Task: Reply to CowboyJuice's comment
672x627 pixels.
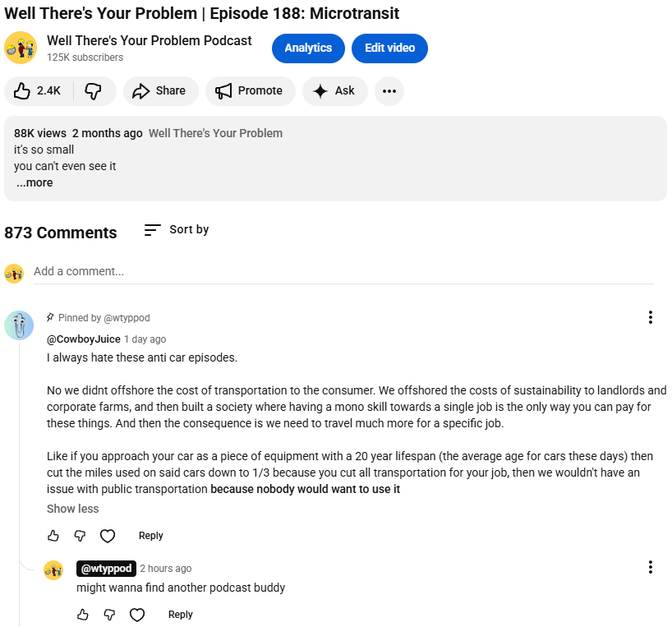Action: (x=151, y=536)
